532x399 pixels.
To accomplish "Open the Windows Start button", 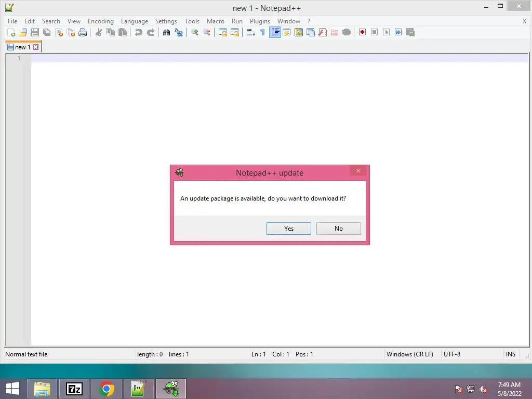I will pyautogui.click(x=12, y=389).
